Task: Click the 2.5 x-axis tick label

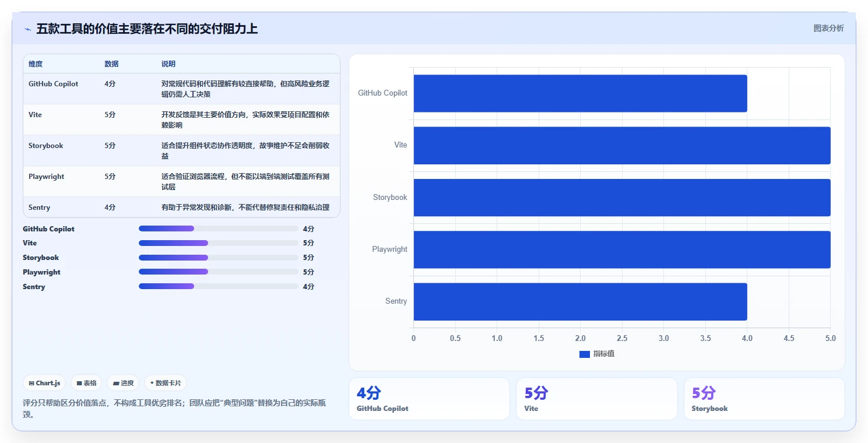Action: coord(622,339)
